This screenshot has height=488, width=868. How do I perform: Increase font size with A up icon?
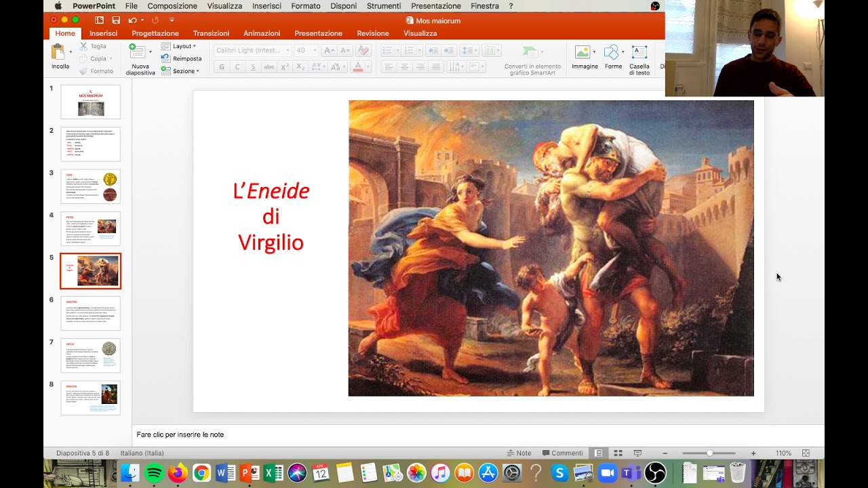click(329, 50)
